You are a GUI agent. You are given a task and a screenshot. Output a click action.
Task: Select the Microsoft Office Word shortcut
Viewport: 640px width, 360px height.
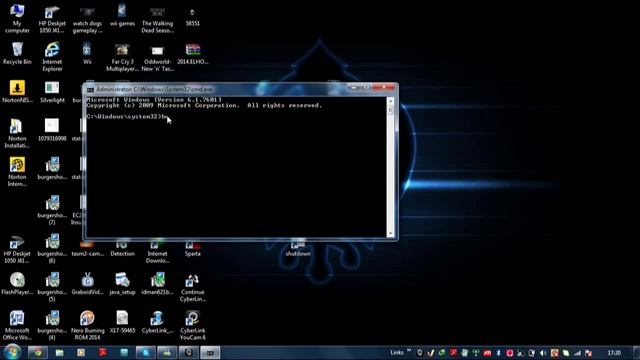(x=17, y=325)
